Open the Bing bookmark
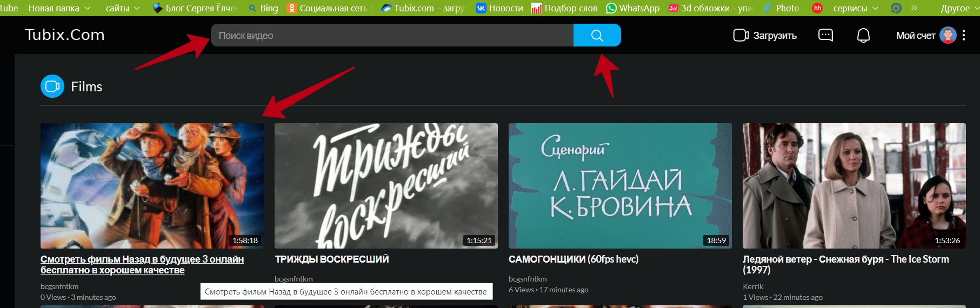The image size is (980, 308). pos(263,8)
